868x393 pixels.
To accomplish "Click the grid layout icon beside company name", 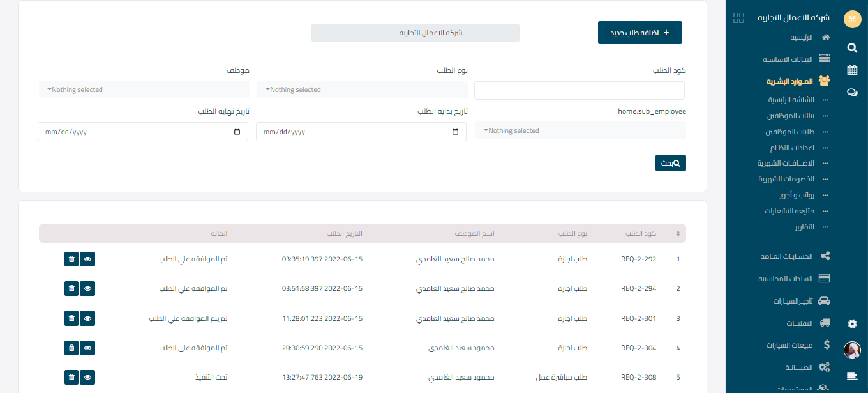I will click(x=738, y=18).
